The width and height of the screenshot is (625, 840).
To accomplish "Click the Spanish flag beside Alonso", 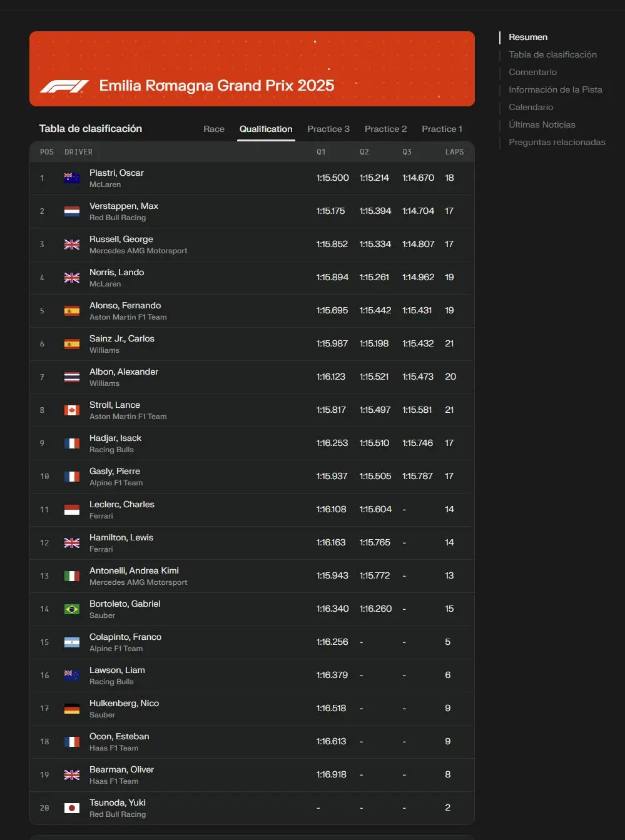I will (x=72, y=311).
